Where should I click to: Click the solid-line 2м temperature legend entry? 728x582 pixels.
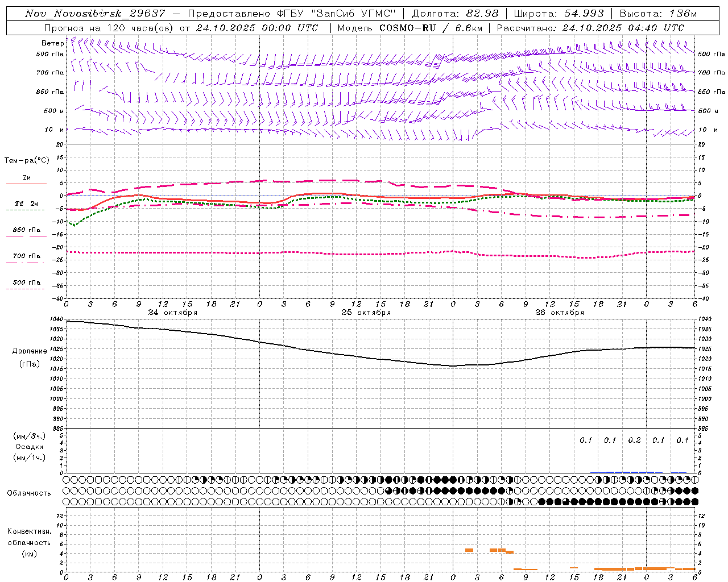26,178
